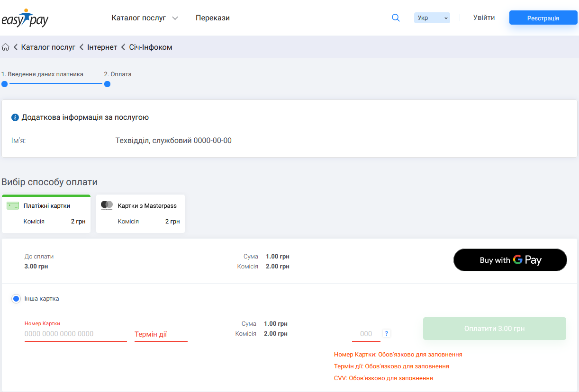Click the green payment card icon

(x=13, y=206)
